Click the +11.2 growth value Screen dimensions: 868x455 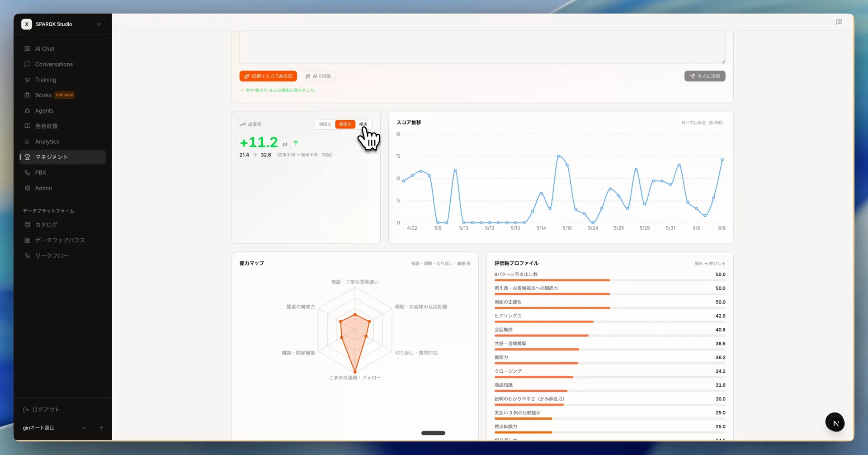[x=259, y=142]
